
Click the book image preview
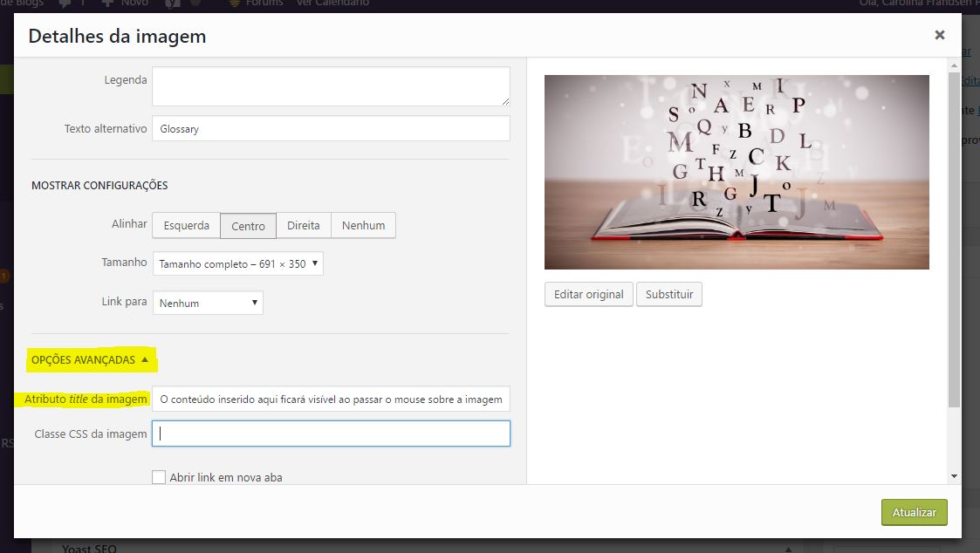(737, 173)
